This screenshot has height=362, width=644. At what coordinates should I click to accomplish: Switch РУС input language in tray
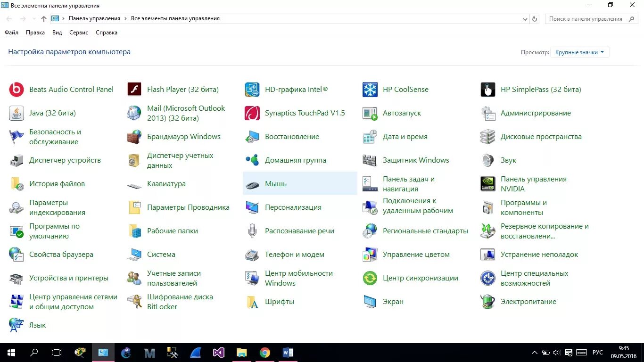(x=598, y=353)
